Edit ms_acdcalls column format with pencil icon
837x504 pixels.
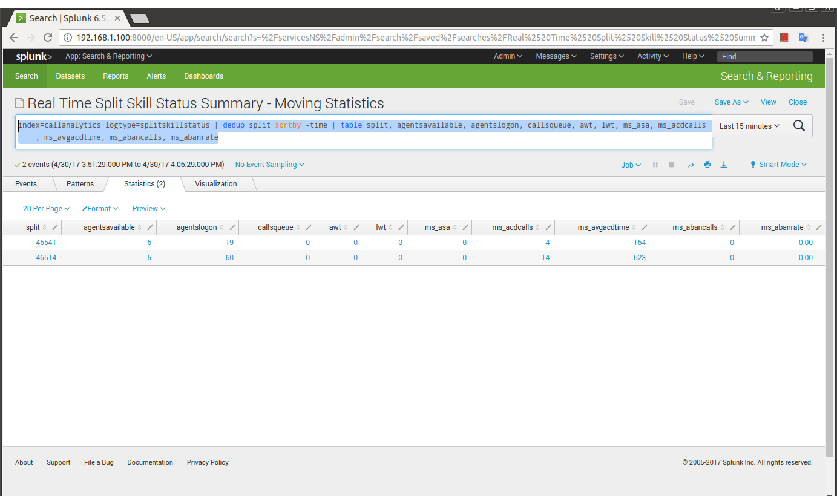(x=548, y=227)
